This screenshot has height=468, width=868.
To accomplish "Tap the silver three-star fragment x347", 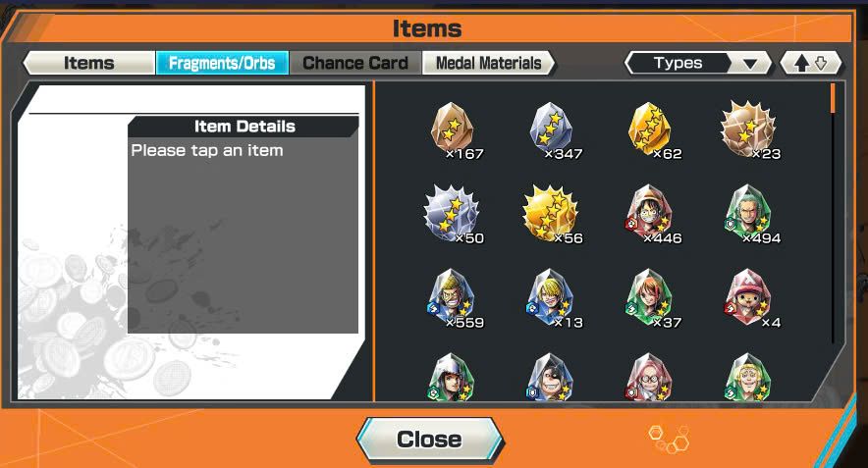I will click(553, 130).
